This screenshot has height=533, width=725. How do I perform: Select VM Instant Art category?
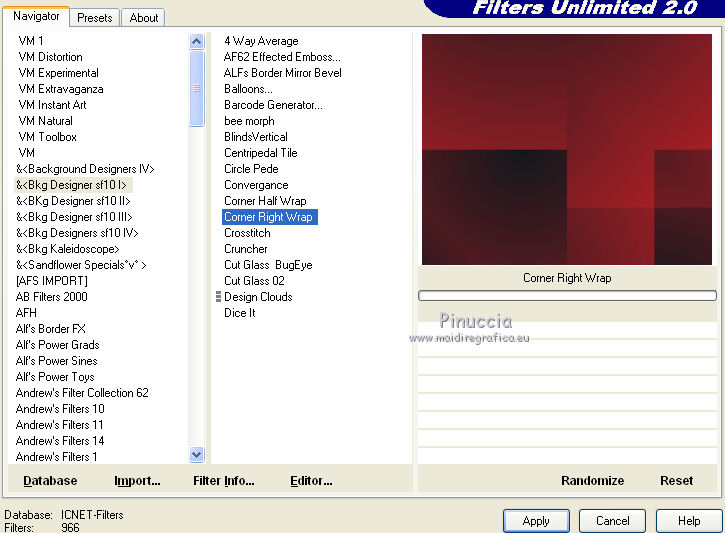(52, 105)
